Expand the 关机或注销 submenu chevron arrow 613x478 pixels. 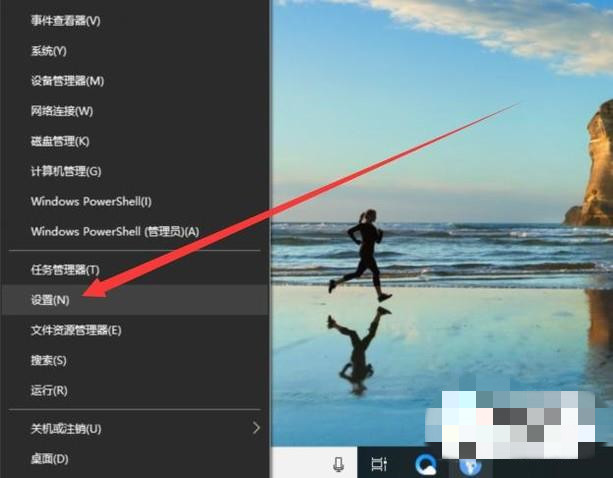pyautogui.click(x=256, y=428)
